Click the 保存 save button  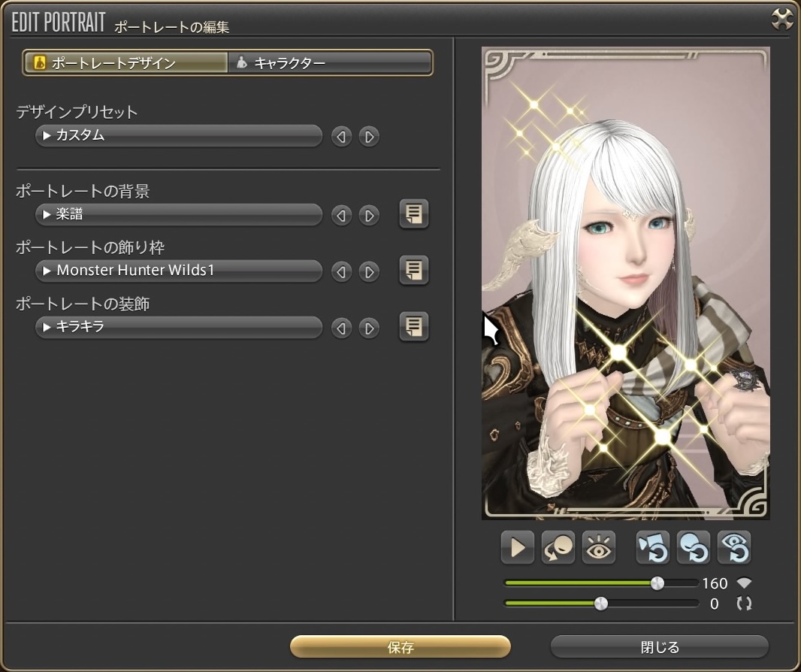400,647
